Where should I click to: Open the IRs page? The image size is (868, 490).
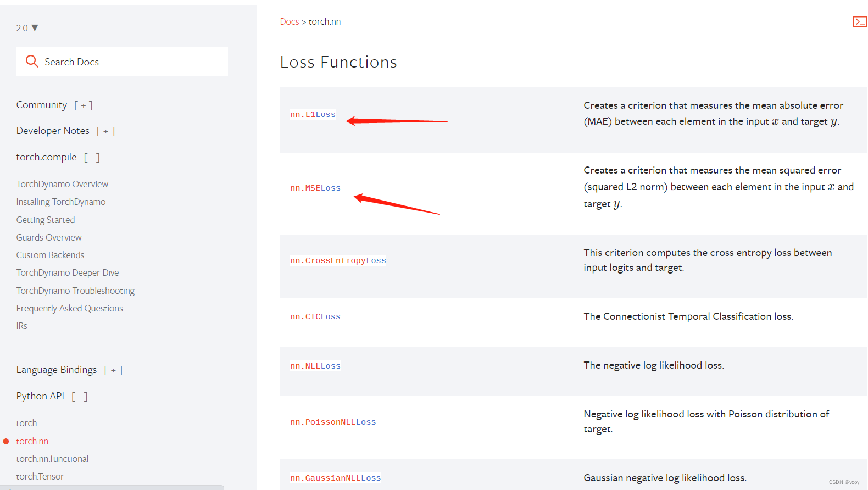[21, 326]
